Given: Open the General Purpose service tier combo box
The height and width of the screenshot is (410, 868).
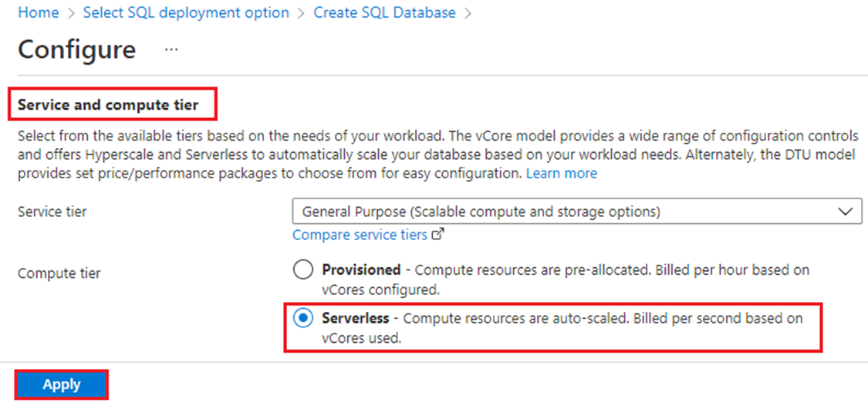Looking at the screenshot, I should tap(577, 212).
